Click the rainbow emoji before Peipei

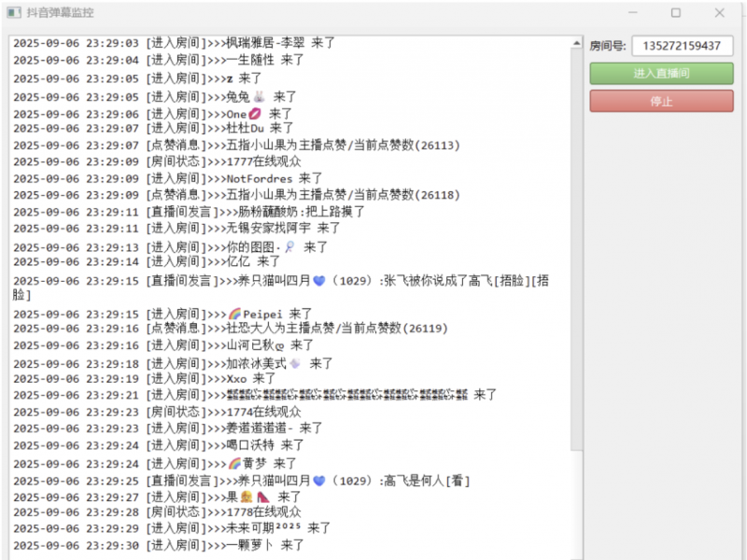click(x=235, y=313)
